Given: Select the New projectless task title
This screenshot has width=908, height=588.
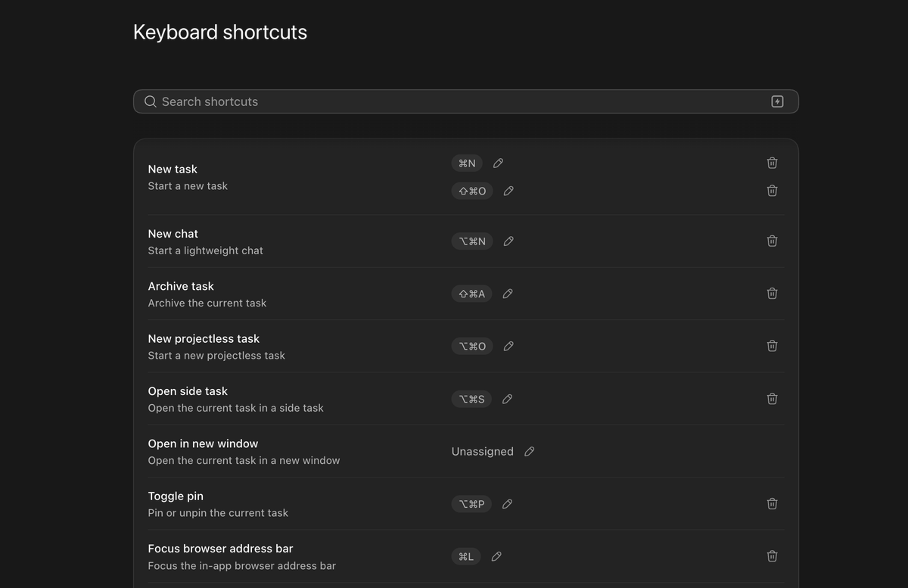Looking at the screenshot, I should click(x=204, y=338).
